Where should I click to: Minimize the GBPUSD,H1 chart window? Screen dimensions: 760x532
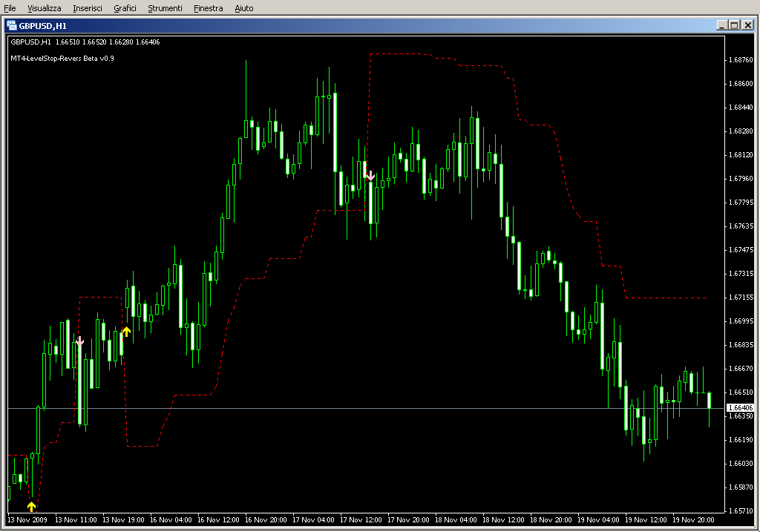722,25
